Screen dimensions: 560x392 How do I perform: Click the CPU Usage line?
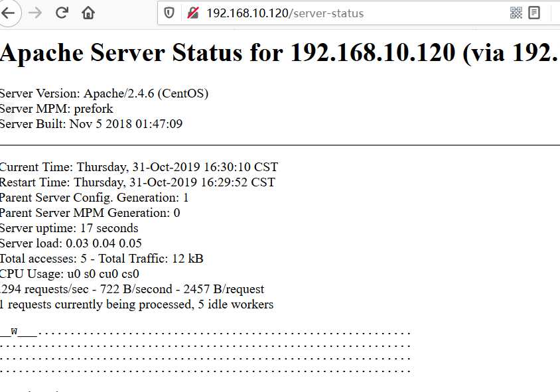click(69, 274)
